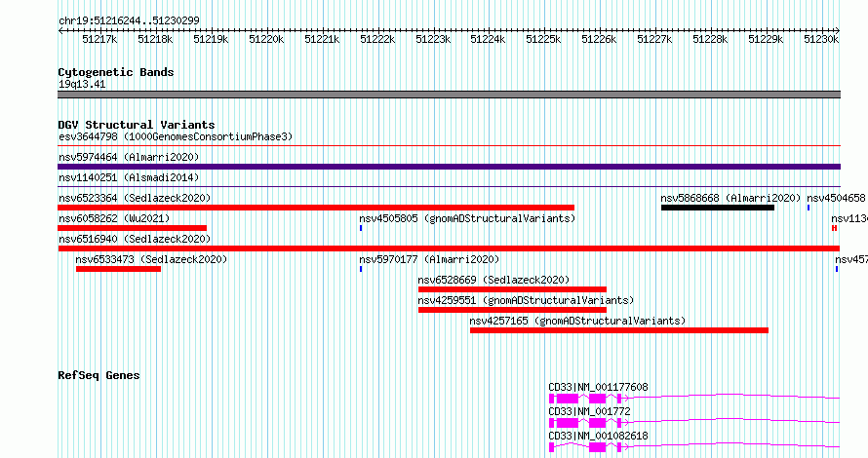868x458 pixels.
Task: Select variant nsv4257165 (gnomADStructuralVariants) label
Action: [577, 321]
